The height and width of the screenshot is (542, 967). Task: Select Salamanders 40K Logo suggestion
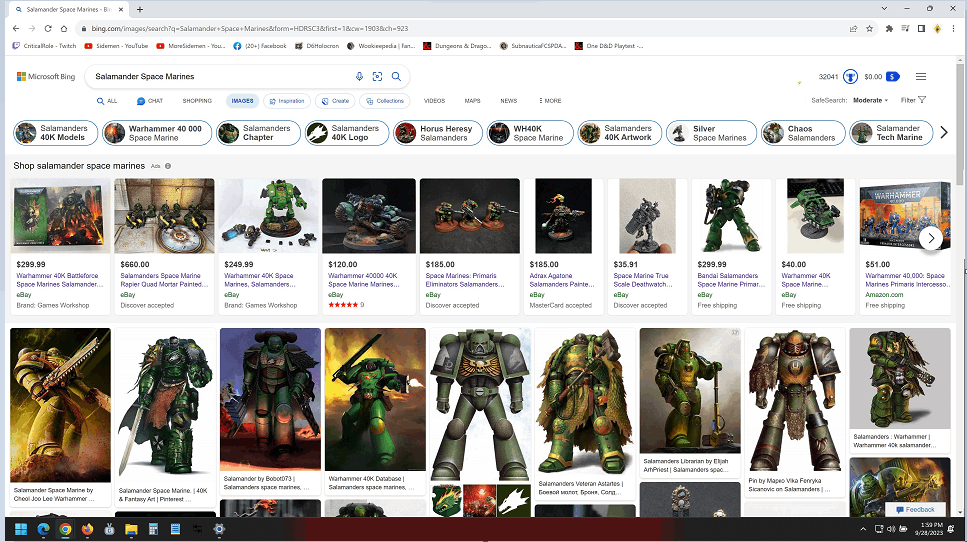pos(347,133)
